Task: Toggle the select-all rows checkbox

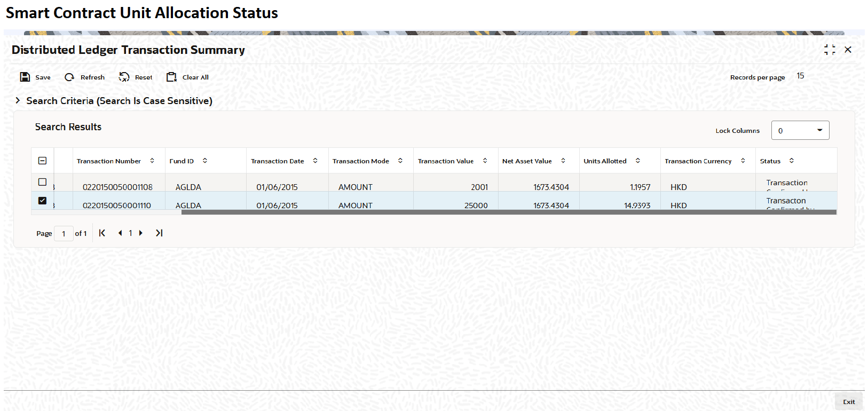Action: pos(43,161)
